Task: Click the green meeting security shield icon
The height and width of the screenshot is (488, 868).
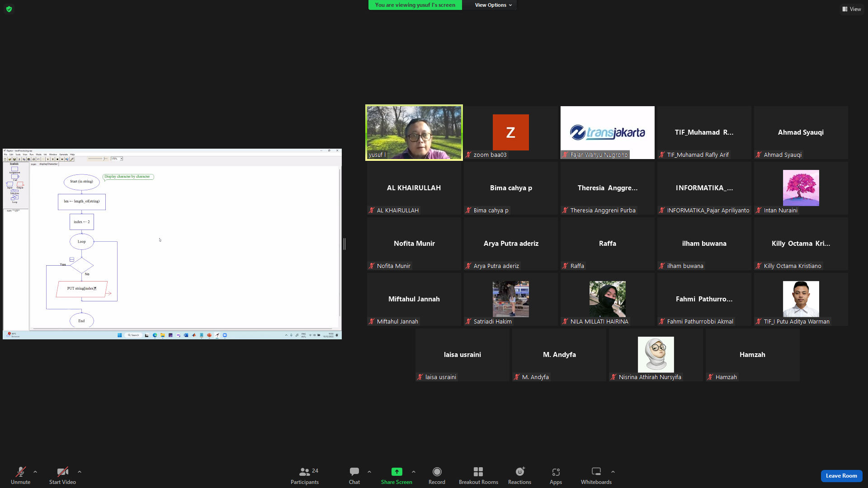Action: pos(9,9)
